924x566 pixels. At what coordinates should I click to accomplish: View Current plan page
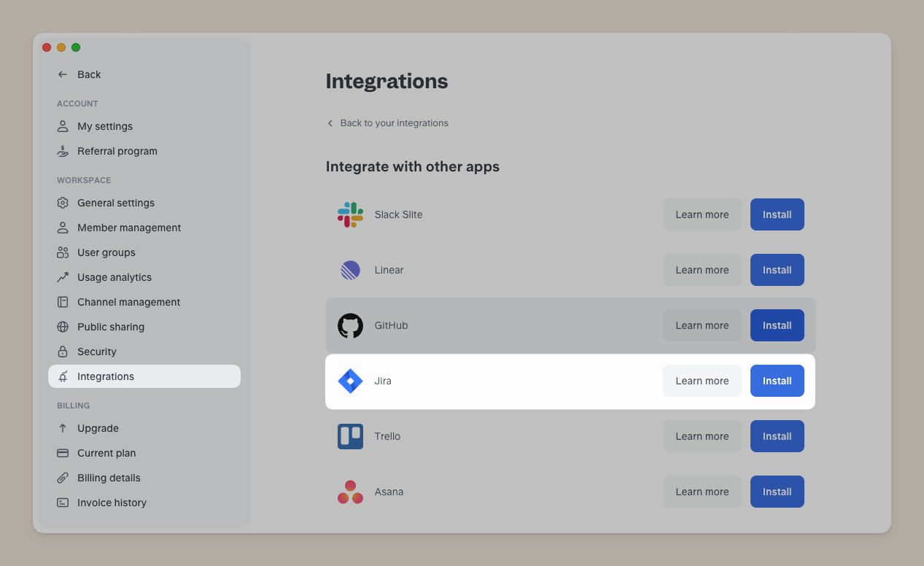coord(144,453)
